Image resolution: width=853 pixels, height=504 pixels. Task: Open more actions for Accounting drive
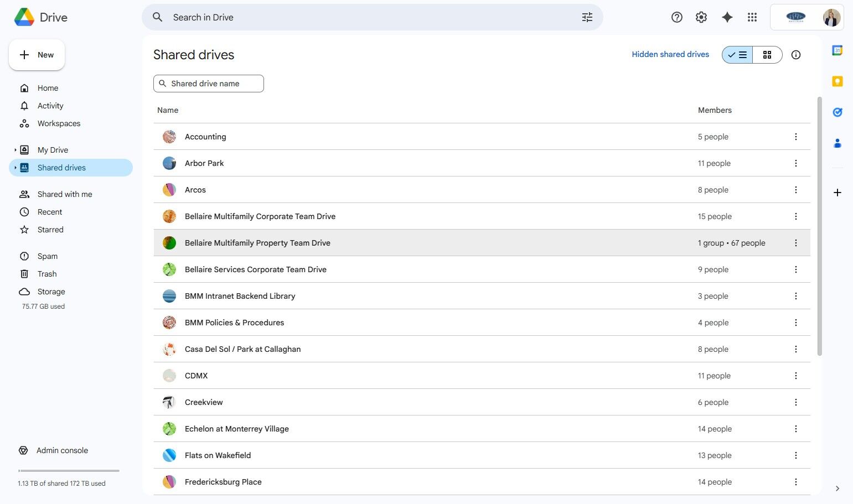[796, 137]
